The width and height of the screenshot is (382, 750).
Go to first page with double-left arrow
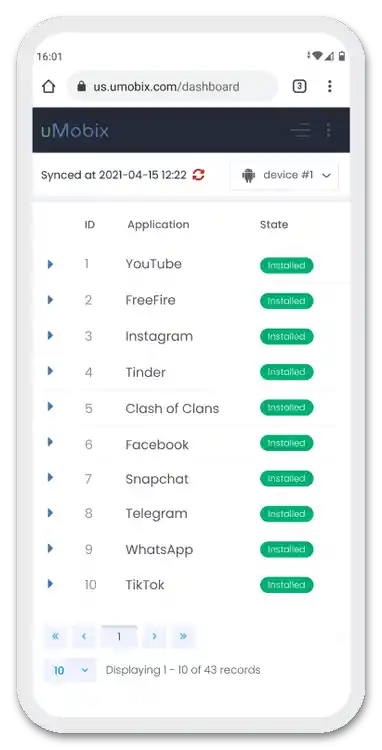pyautogui.click(x=56, y=636)
